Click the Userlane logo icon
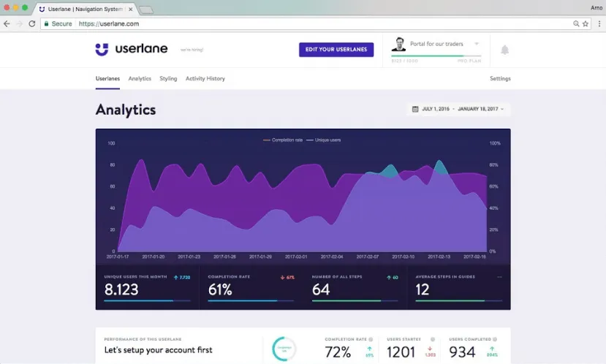 (x=102, y=50)
